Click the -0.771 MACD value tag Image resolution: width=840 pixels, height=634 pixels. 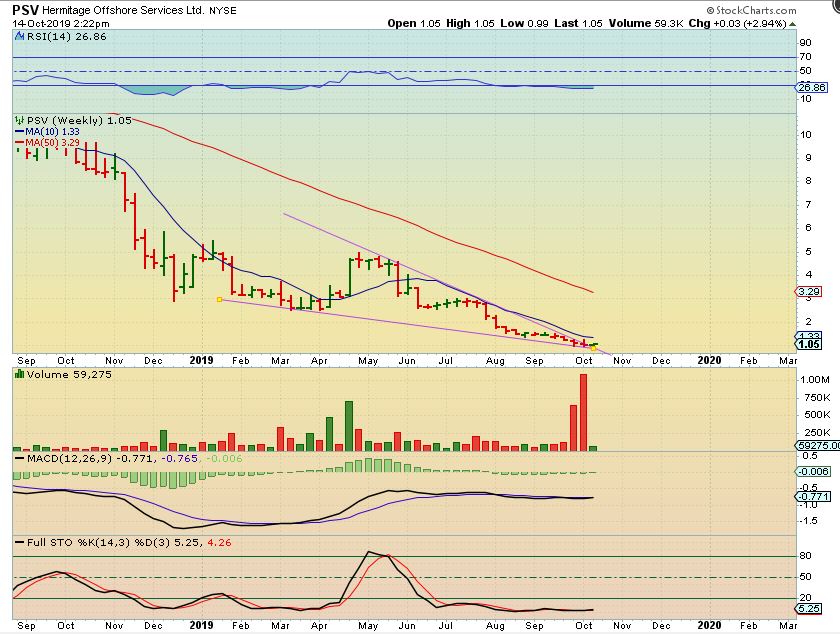click(x=813, y=497)
